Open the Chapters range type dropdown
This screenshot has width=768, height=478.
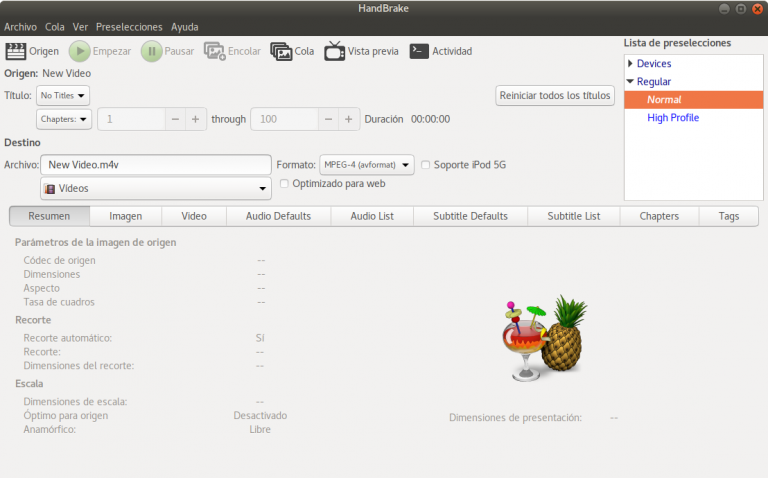point(64,119)
